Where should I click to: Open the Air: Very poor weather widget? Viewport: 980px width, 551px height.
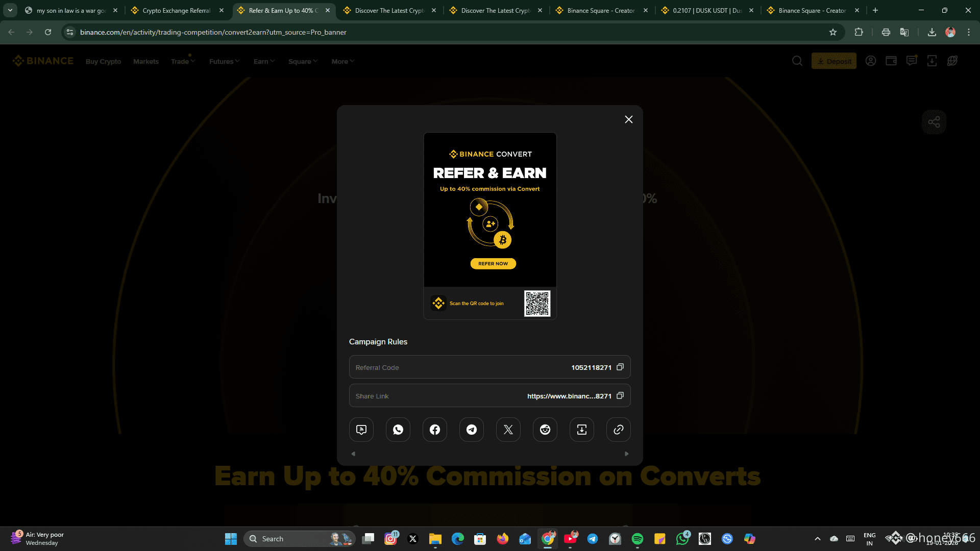tap(38, 539)
